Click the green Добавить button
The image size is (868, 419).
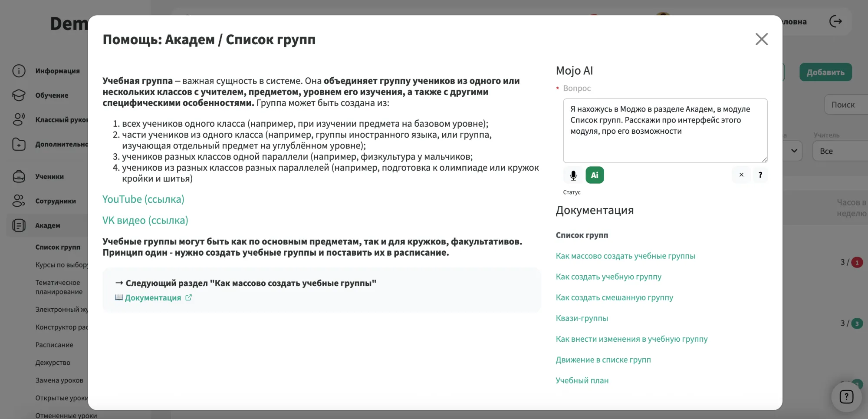pyautogui.click(x=825, y=72)
